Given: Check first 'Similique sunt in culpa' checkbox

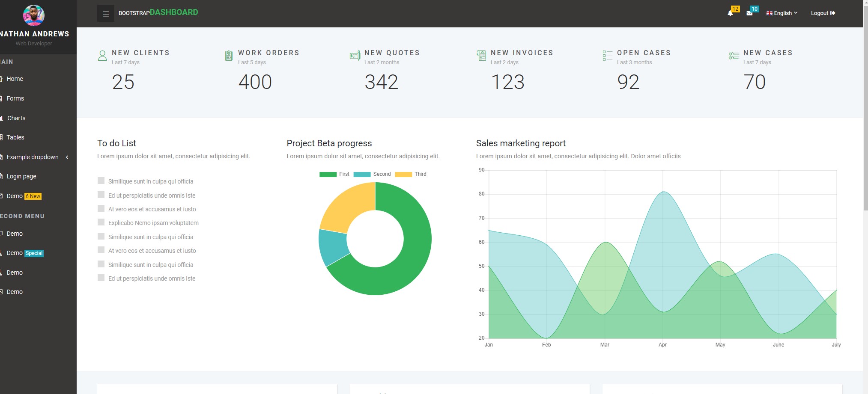Looking at the screenshot, I should [101, 181].
